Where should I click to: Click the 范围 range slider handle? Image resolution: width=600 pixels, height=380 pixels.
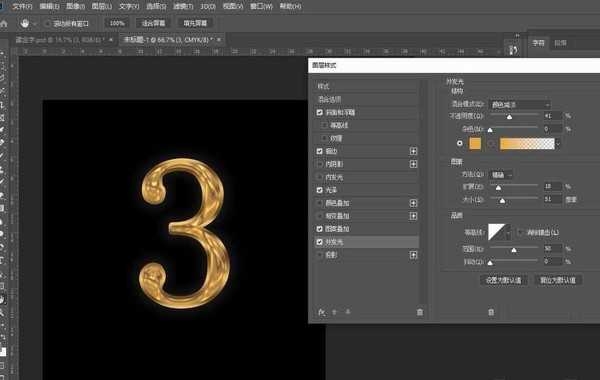(x=514, y=250)
